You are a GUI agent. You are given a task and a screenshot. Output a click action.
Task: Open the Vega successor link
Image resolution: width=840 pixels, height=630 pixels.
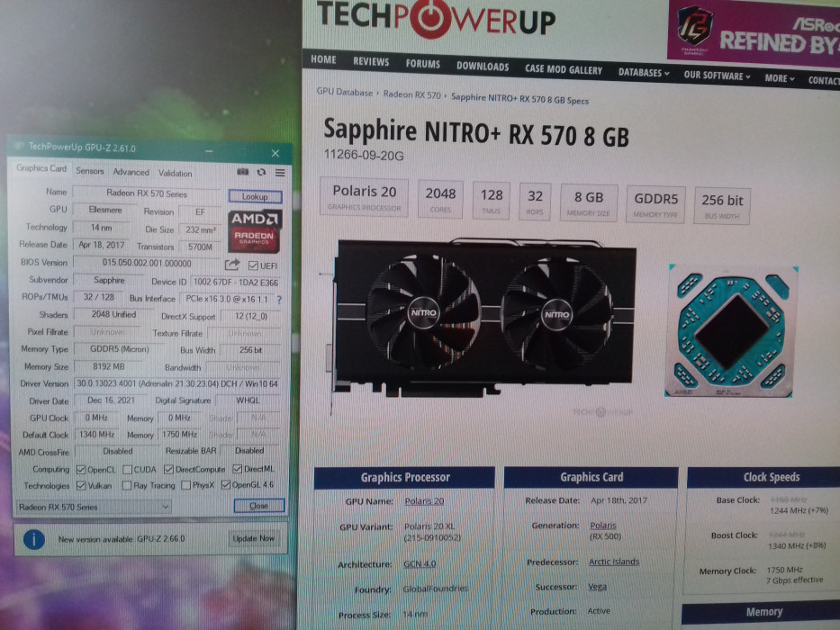(597, 587)
